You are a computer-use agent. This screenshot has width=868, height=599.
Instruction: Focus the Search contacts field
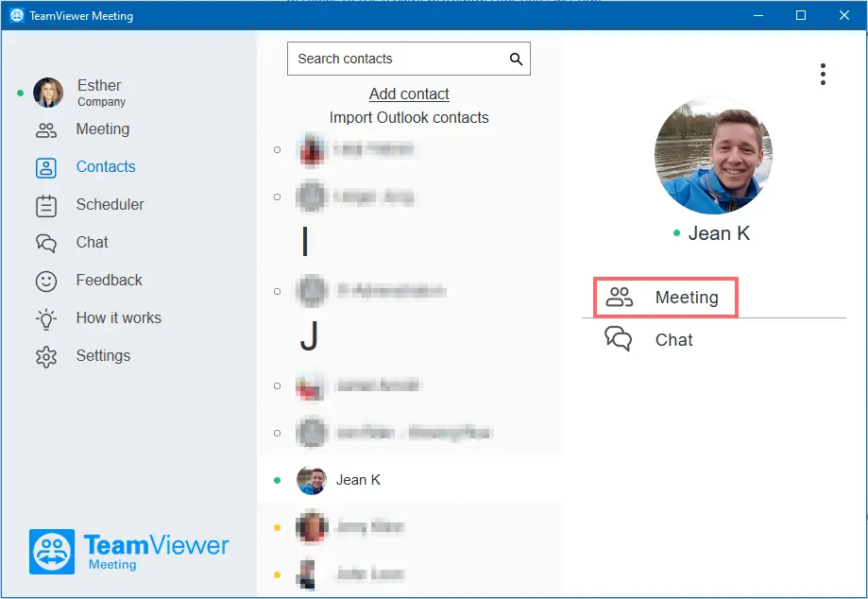(x=409, y=59)
